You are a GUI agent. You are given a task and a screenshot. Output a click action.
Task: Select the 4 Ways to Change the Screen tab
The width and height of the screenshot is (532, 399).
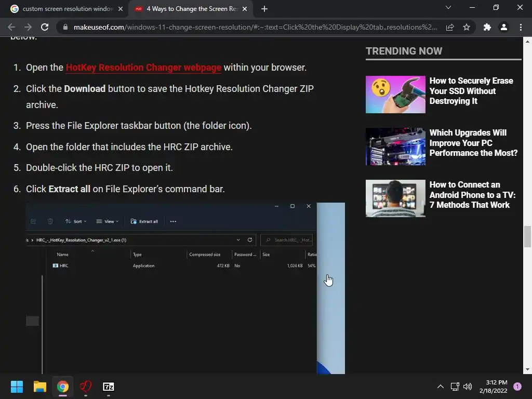click(191, 9)
